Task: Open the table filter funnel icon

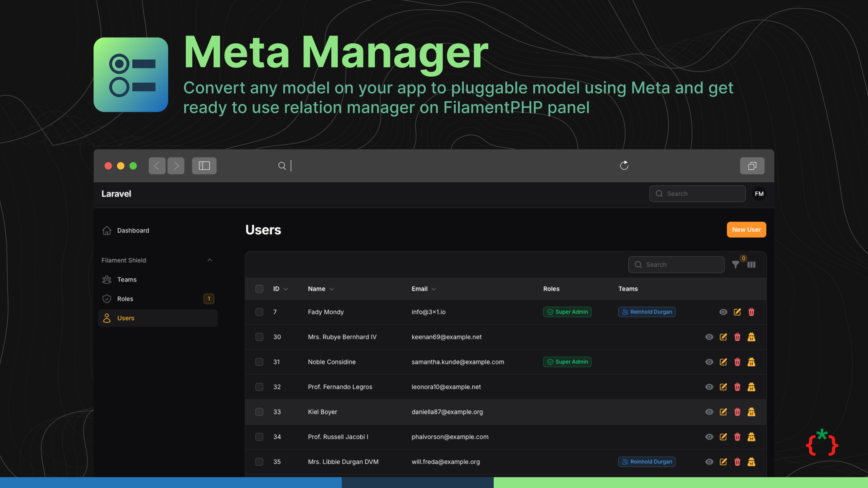Action: point(735,265)
